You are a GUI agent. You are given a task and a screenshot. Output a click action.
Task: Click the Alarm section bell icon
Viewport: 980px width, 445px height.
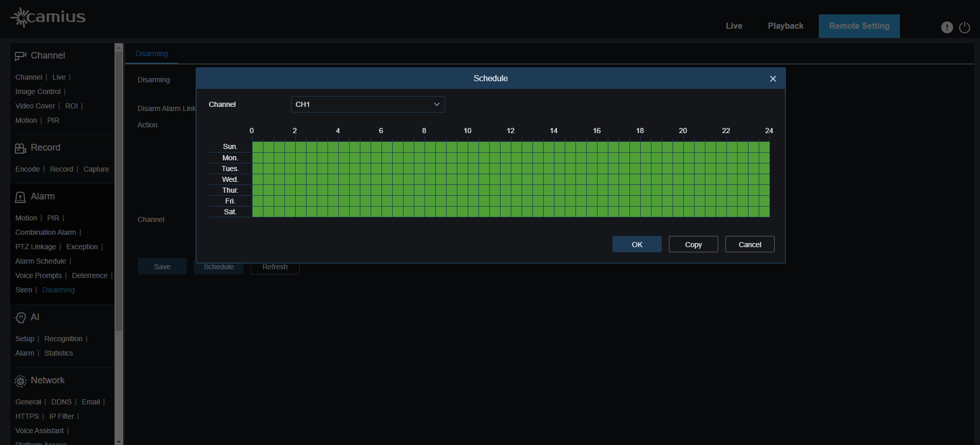pyautogui.click(x=20, y=197)
